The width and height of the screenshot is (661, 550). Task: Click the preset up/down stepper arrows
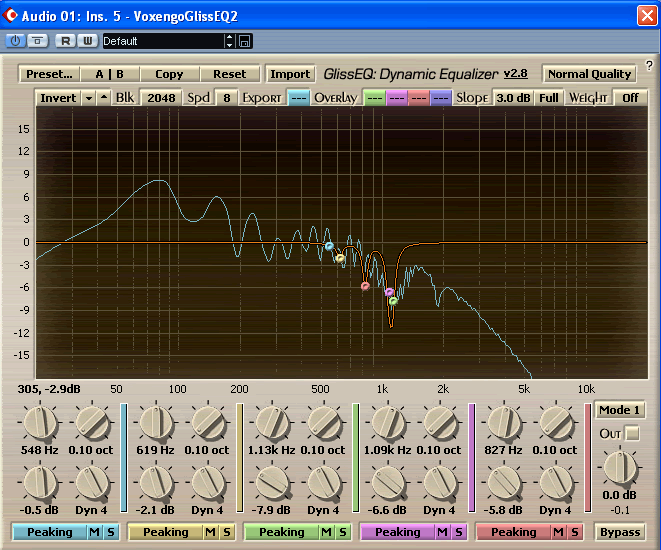point(229,41)
